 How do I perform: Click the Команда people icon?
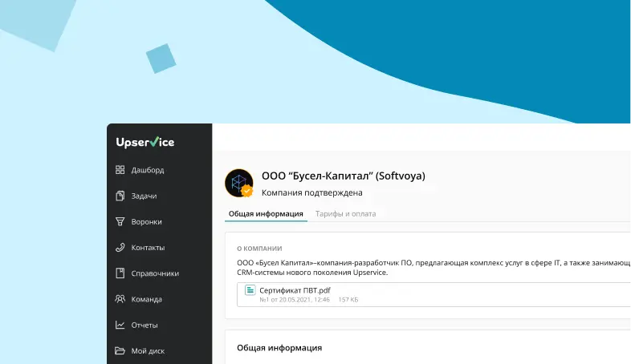point(120,299)
